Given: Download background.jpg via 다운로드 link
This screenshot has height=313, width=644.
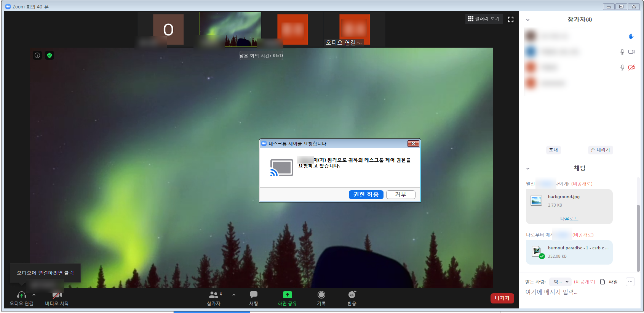Looking at the screenshot, I should click(x=569, y=218).
